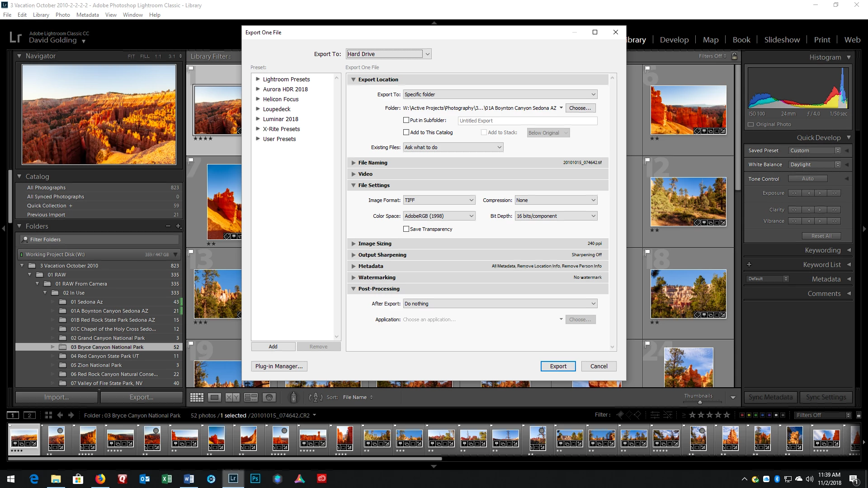Click the Export button in dialog
This screenshot has width=868, height=488.
click(x=558, y=366)
